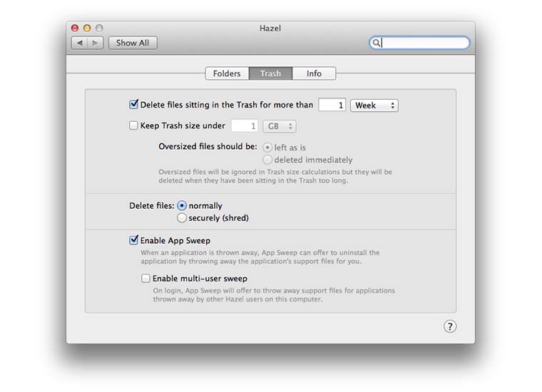Uncheck Delete files sitting in the Trash
The image size is (542, 392).
click(x=133, y=104)
